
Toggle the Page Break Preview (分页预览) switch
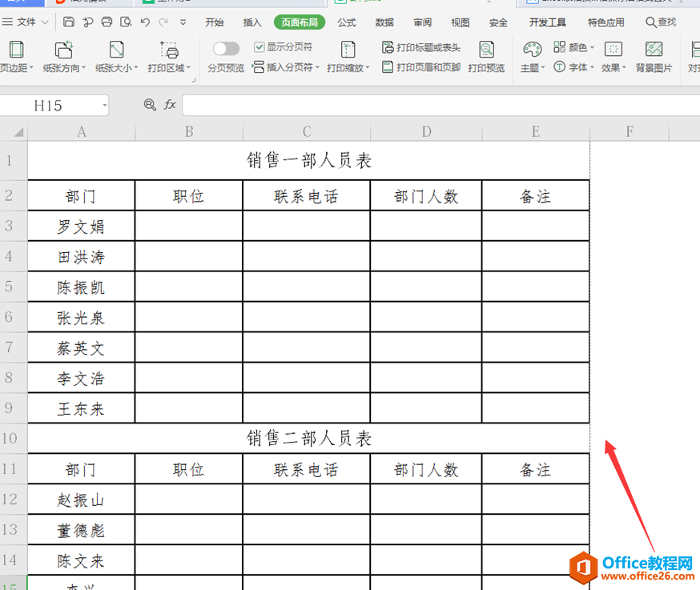click(x=226, y=48)
